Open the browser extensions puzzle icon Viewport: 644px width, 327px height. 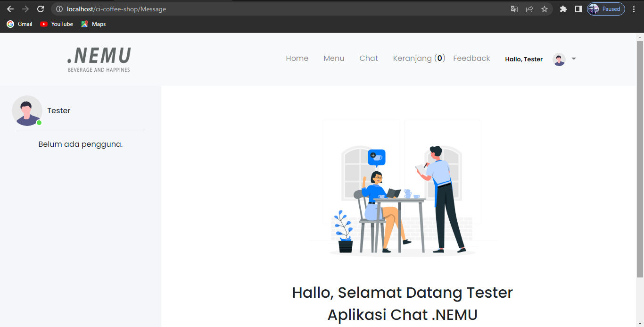pyautogui.click(x=563, y=9)
